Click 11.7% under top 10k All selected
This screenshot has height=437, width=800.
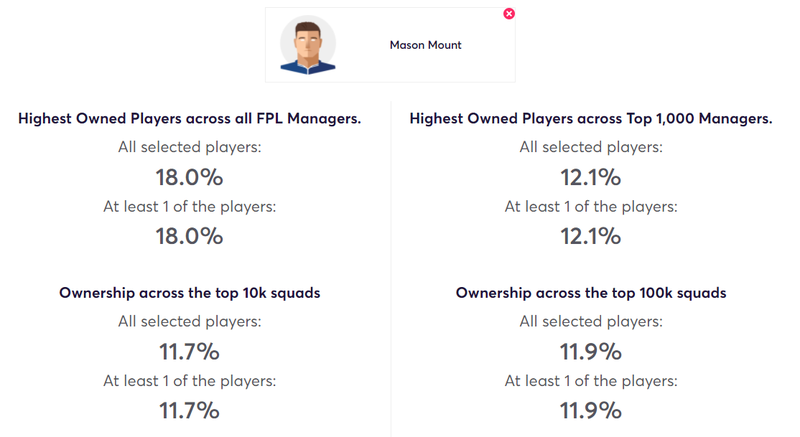pos(189,352)
